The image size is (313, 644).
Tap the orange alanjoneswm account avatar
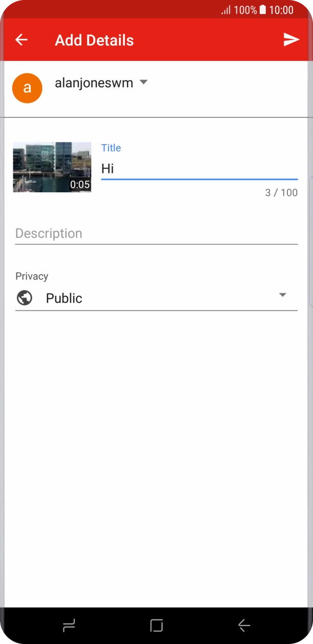point(27,88)
